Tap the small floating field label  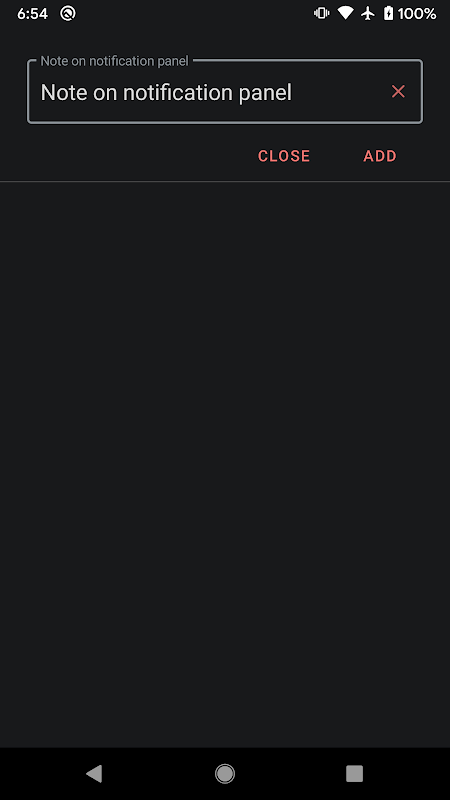114,61
